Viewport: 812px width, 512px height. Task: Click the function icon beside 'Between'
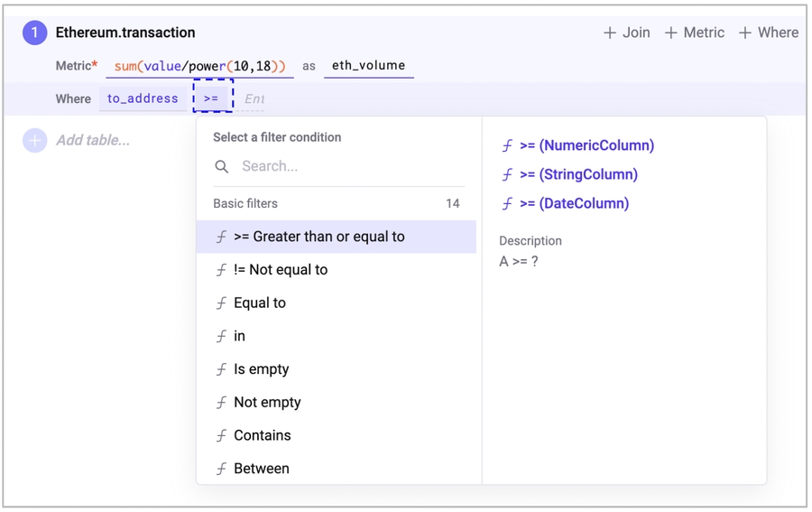(x=221, y=469)
